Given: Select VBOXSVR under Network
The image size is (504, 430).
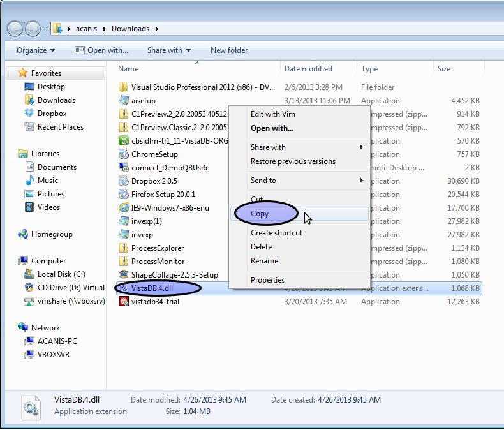Looking at the screenshot, I should 54,355.
